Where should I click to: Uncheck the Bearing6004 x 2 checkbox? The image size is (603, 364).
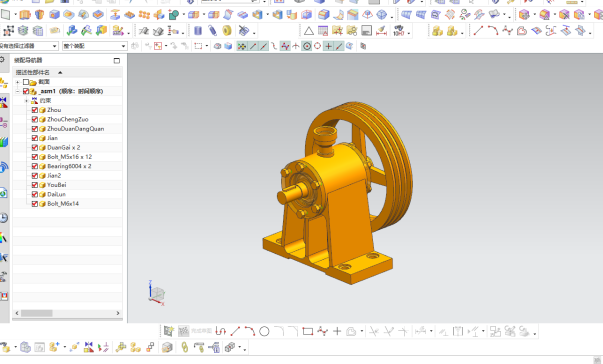pyautogui.click(x=35, y=166)
